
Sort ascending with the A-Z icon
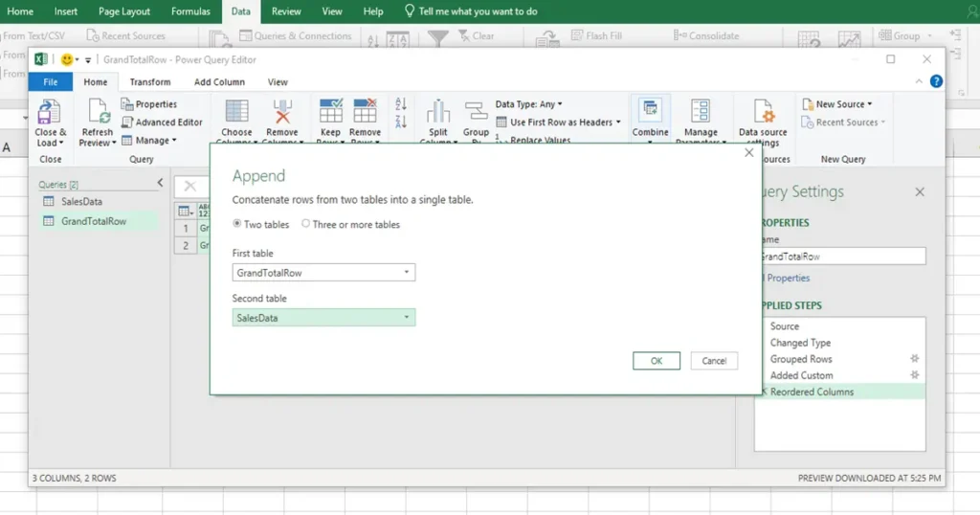[401, 103]
